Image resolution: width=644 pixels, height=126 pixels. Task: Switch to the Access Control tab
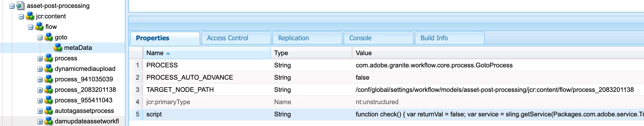tap(228, 38)
